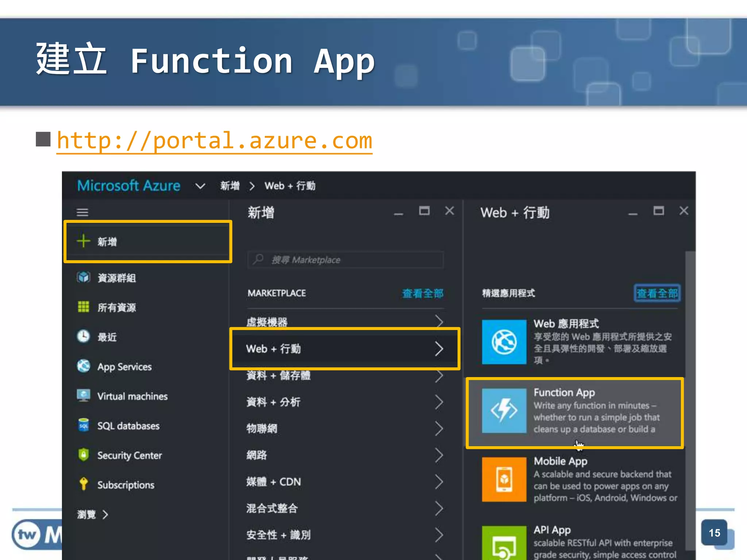Select the 物聯網 category row
Viewport: 747px width, 560px height.
[345, 429]
